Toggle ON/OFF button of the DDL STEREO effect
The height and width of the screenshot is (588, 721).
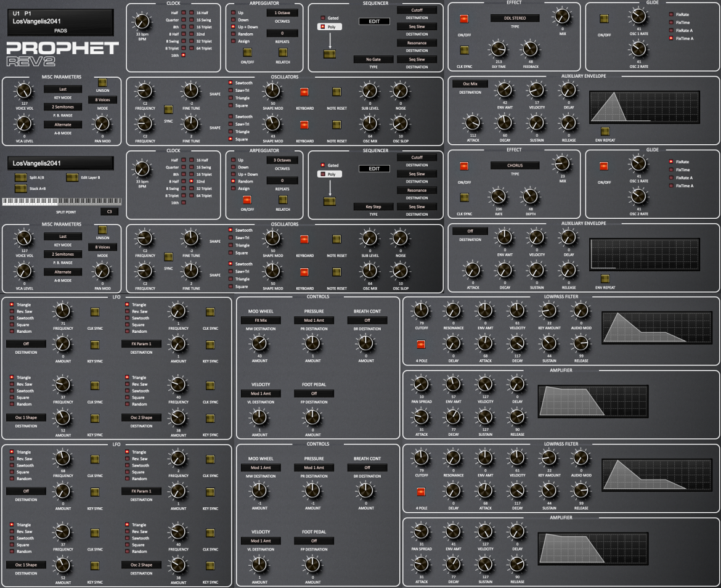click(x=464, y=19)
